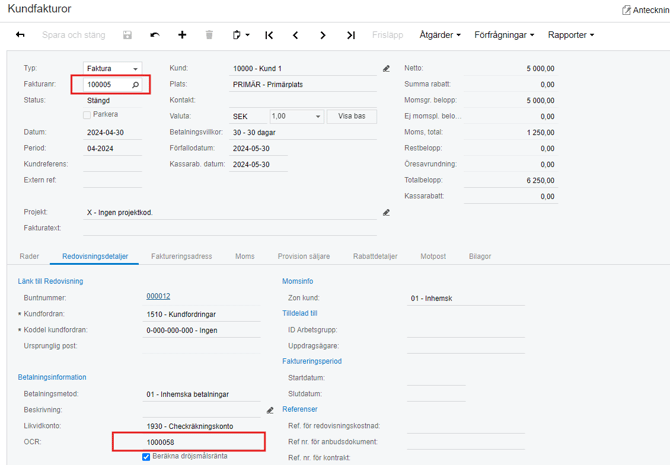Add a new invoice with plus icon
Image resolution: width=670 pixels, height=465 pixels.
point(182,35)
